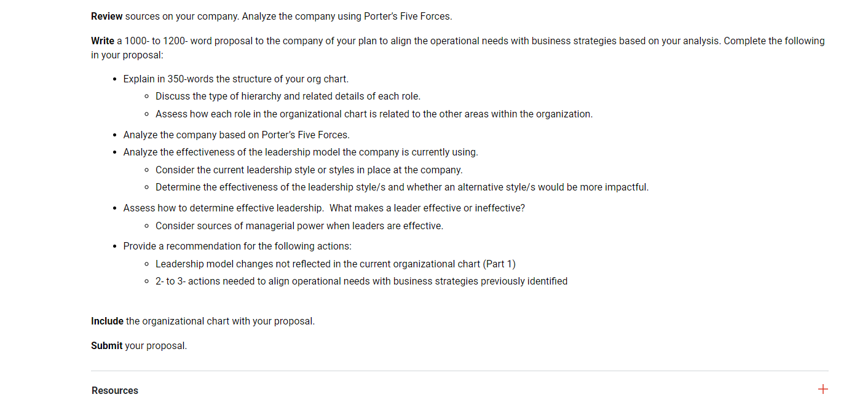Screen dimensions: 868x405
Task: Click bullet 'Explain in 350-words the structure'
Action: click(236, 79)
